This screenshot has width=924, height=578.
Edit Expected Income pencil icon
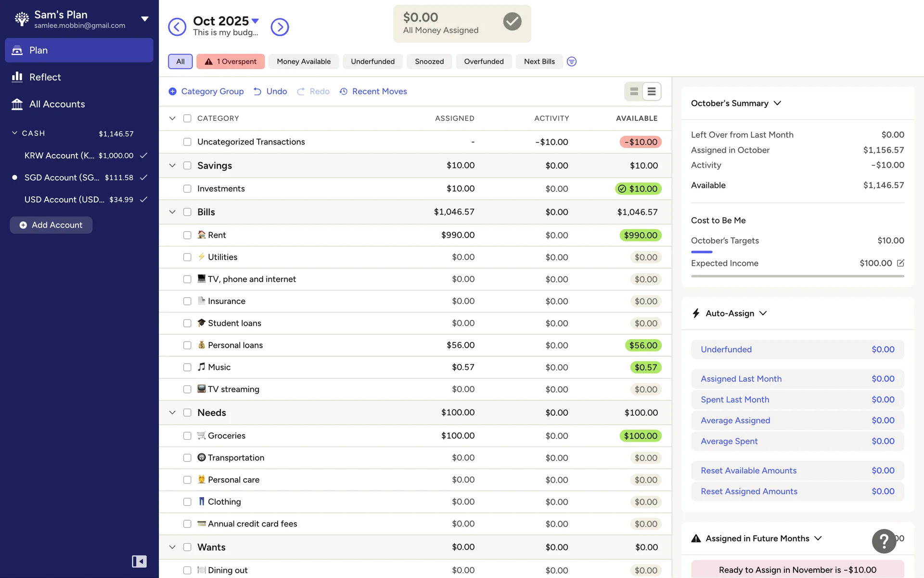[900, 263]
